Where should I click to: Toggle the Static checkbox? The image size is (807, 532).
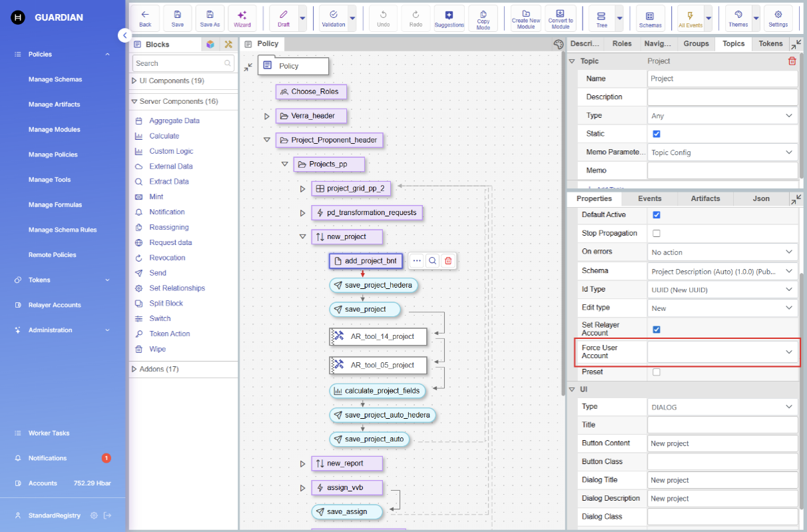pyautogui.click(x=657, y=134)
